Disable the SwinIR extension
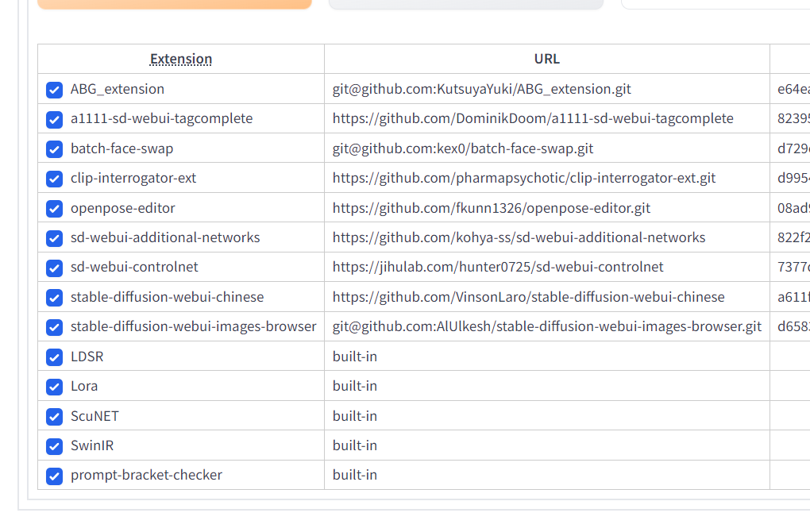The image size is (810, 532). point(54,445)
